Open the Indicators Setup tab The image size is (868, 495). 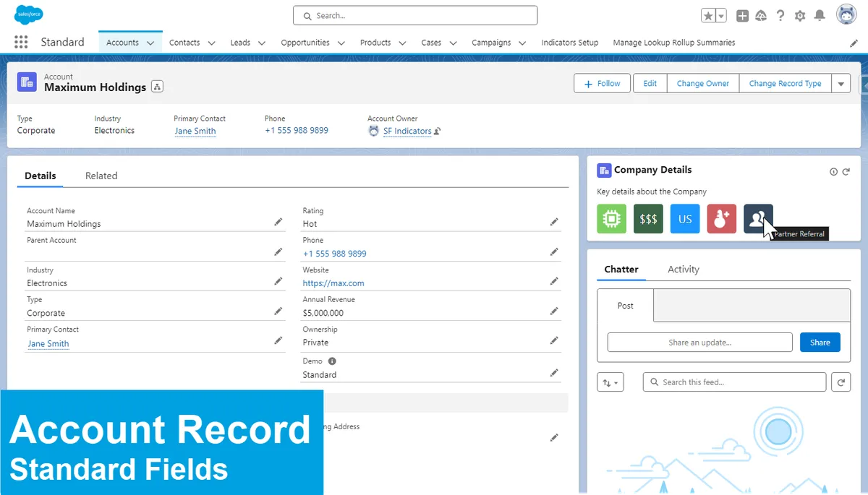coord(570,43)
